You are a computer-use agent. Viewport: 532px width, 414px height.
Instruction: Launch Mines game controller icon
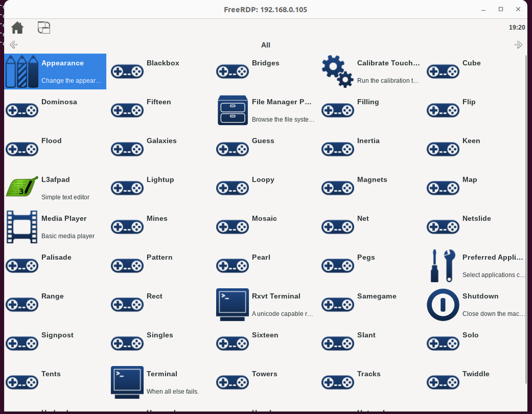(127, 226)
